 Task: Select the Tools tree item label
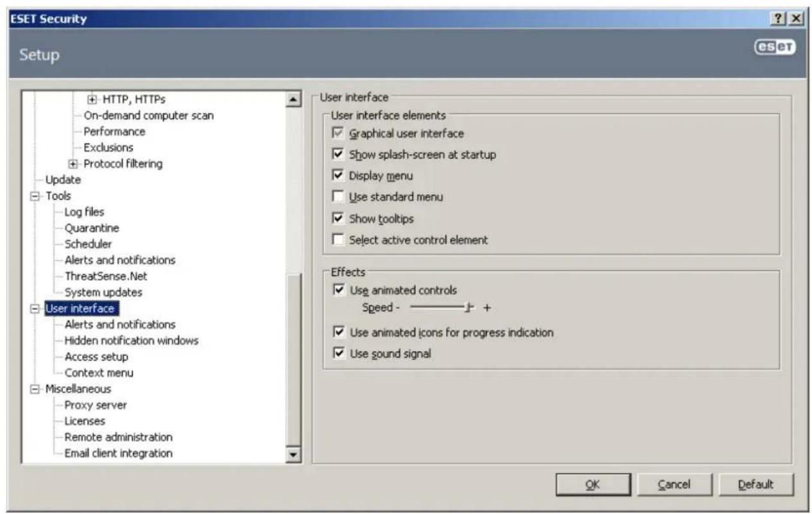58,196
